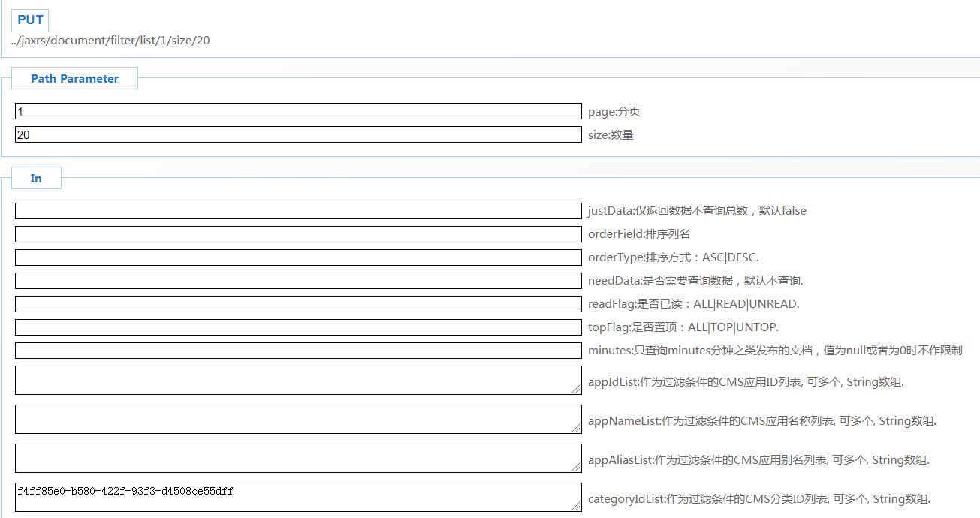
Task: Click the topFlag input field
Action: tap(298, 327)
